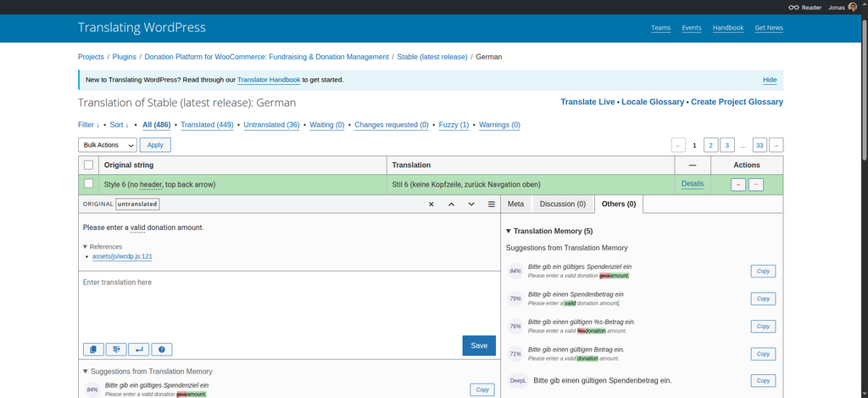Open the Details link for Style 6 row

point(693,183)
